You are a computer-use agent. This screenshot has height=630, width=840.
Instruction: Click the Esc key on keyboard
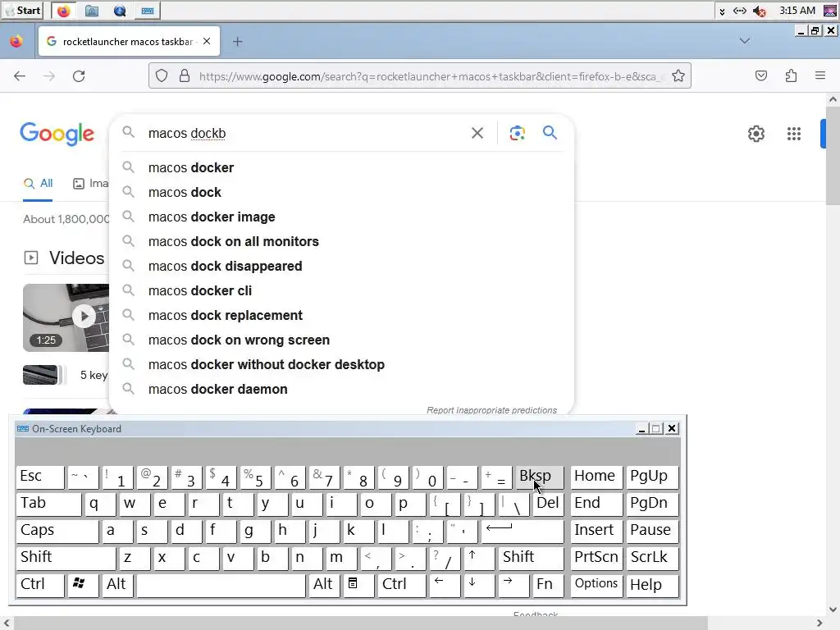tap(40, 477)
